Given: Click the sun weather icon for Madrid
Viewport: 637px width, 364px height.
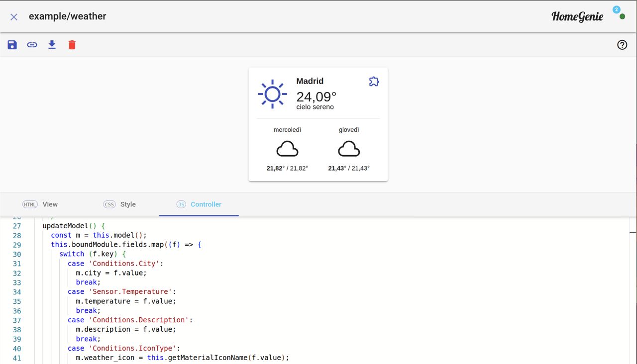Looking at the screenshot, I should [272, 94].
